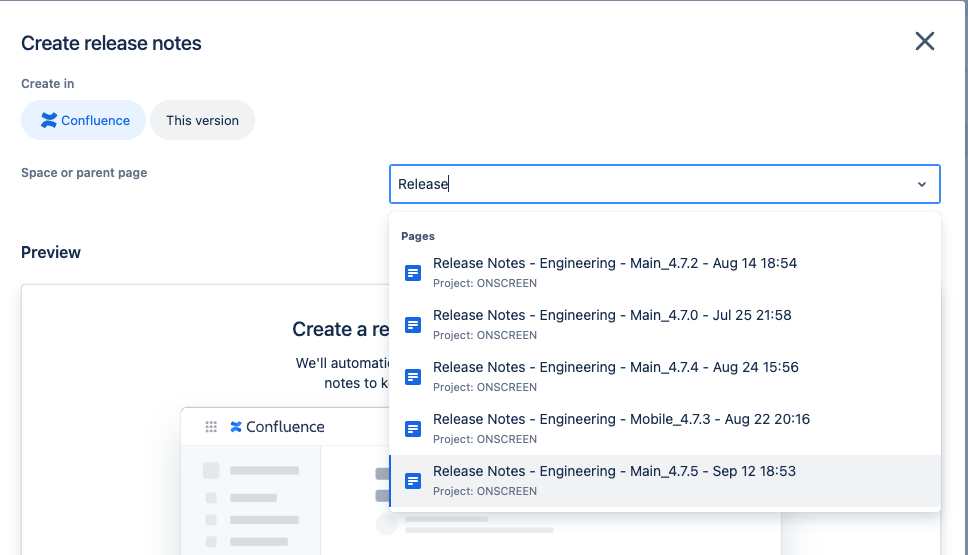968x555 pixels.
Task: Click page icon beside Main_4.7.5 entry
Action: (413, 481)
